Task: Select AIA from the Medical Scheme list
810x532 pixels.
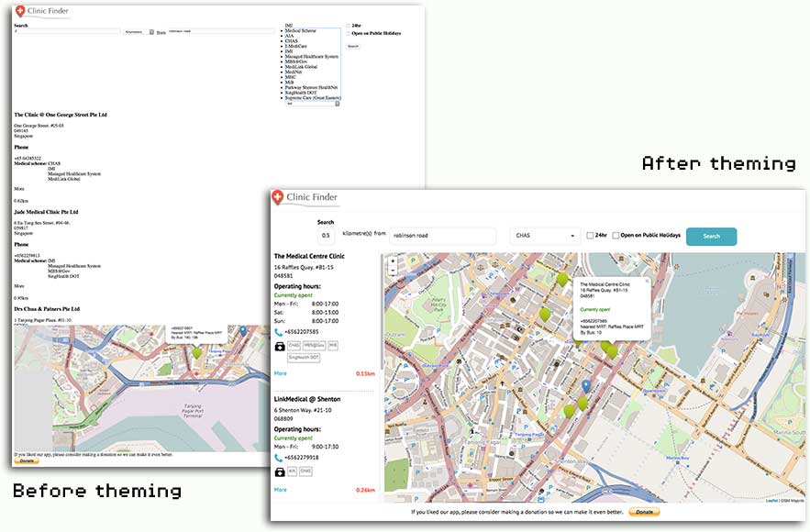Action: pyautogui.click(x=287, y=36)
